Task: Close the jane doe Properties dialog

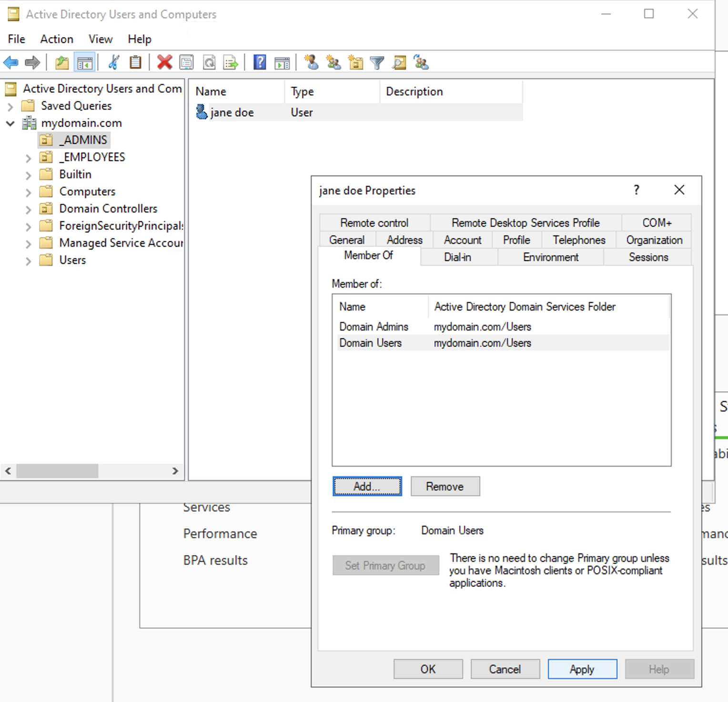Action: pyautogui.click(x=679, y=190)
